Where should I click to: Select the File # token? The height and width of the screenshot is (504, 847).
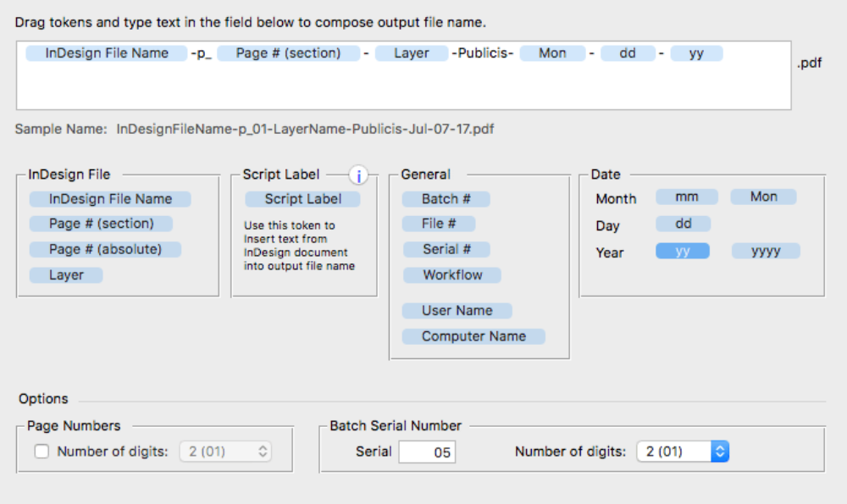coord(438,224)
